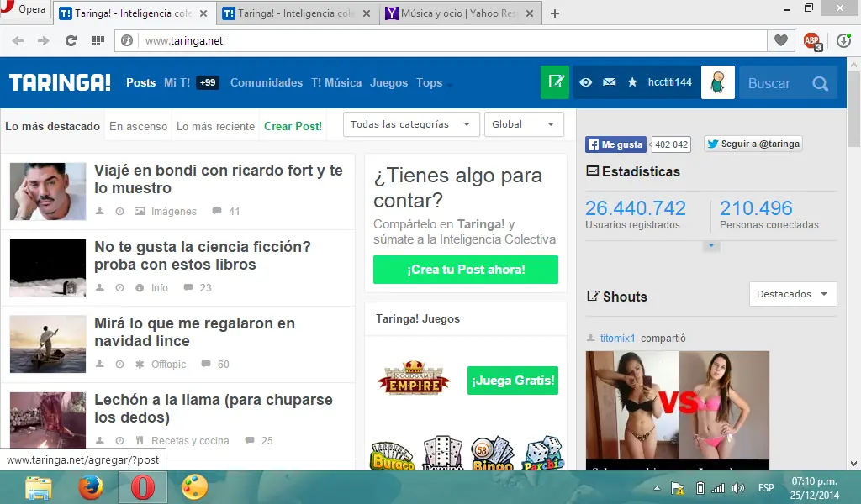Open the Opera downloads icon
This screenshot has width=861, height=504.
pos(843,40)
